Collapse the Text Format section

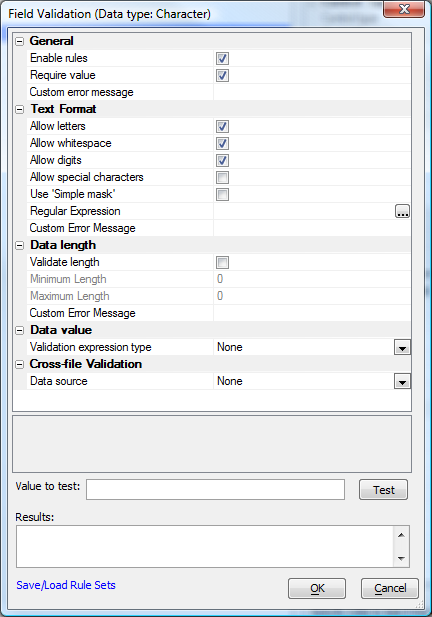(19, 109)
